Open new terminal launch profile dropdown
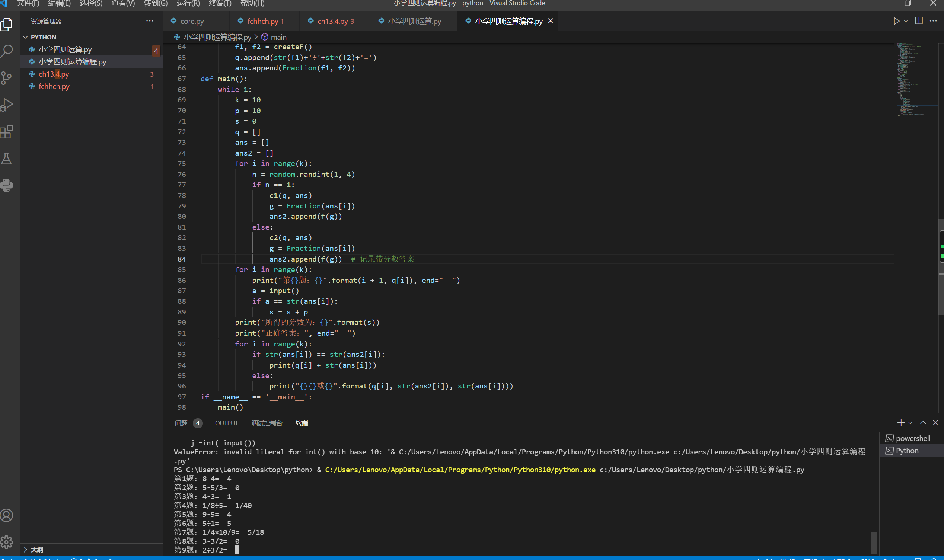944x560 pixels. 910,423
